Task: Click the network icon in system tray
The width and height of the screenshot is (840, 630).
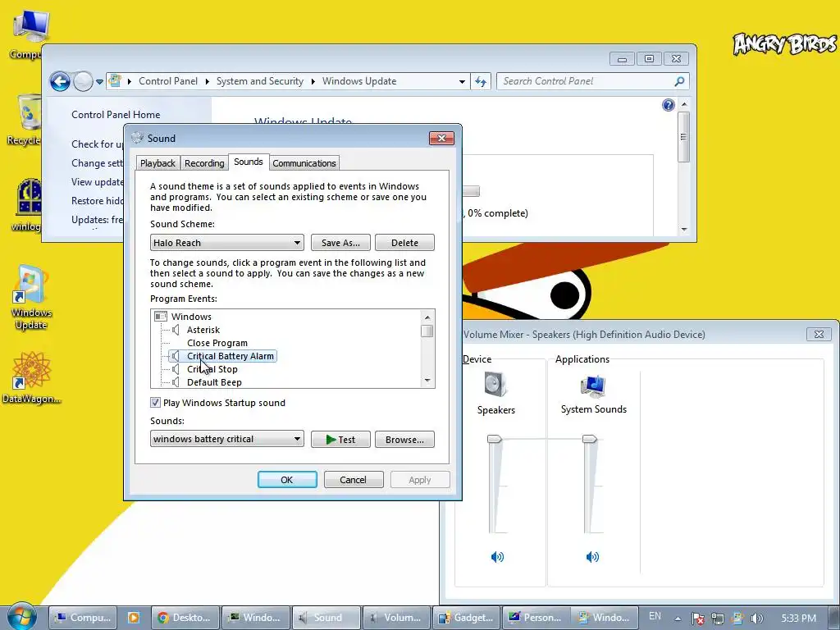Action: pos(718,619)
